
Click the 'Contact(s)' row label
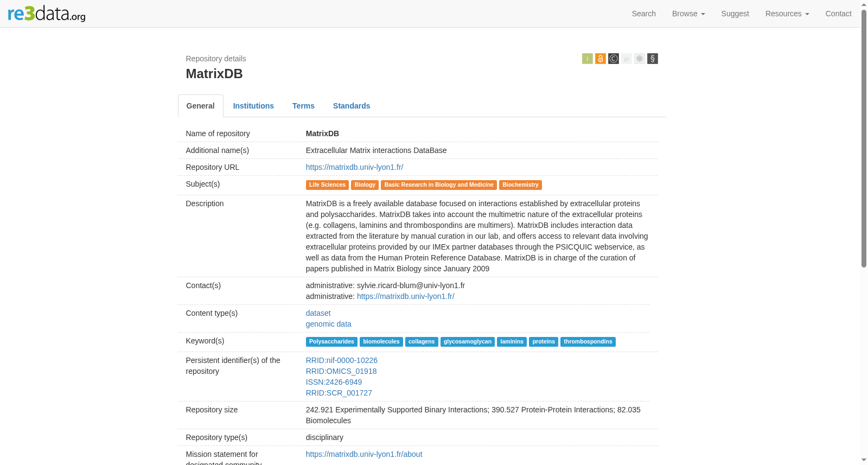click(203, 285)
